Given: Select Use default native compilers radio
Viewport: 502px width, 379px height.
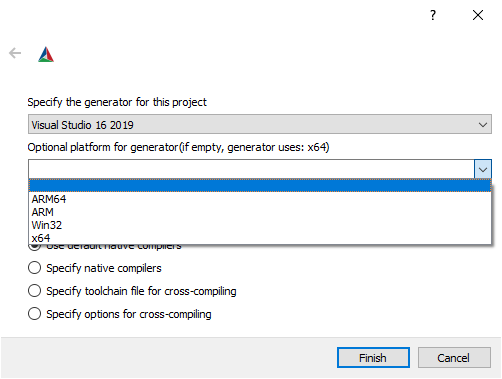Looking at the screenshot, I should [x=35, y=247].
